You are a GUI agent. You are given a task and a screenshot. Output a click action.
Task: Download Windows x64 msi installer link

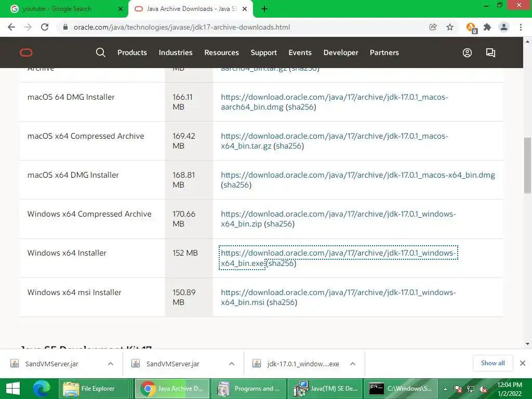point(338,297)
